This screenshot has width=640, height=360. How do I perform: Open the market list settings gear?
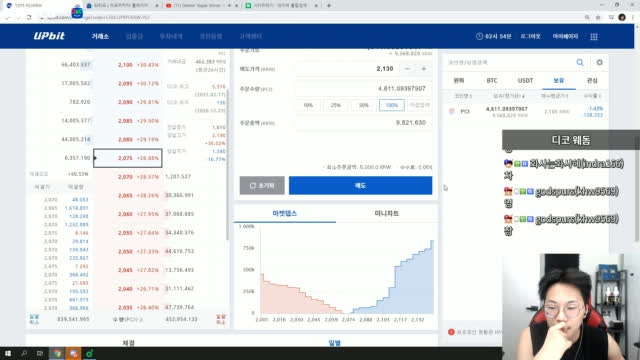(x=599, y=62)
